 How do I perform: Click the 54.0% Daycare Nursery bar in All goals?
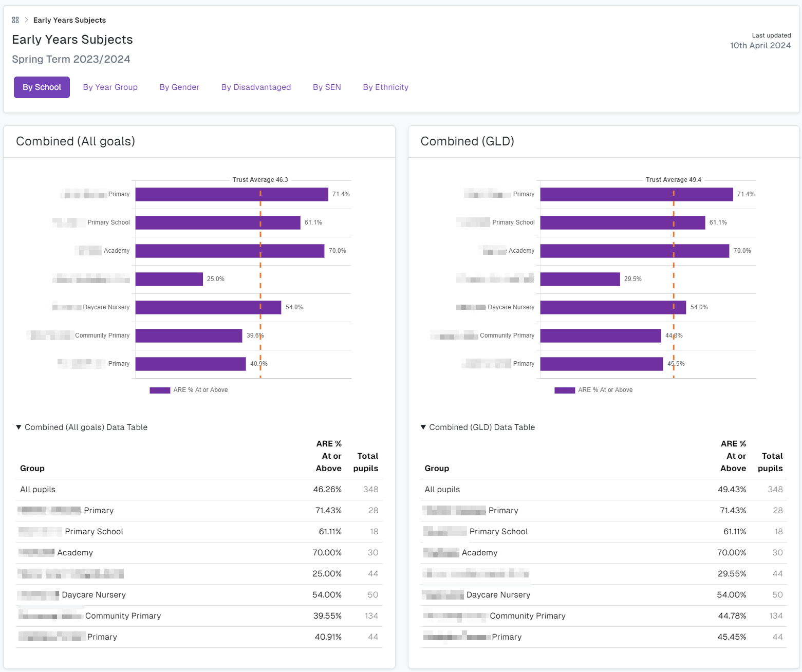[x=208, y=307]
